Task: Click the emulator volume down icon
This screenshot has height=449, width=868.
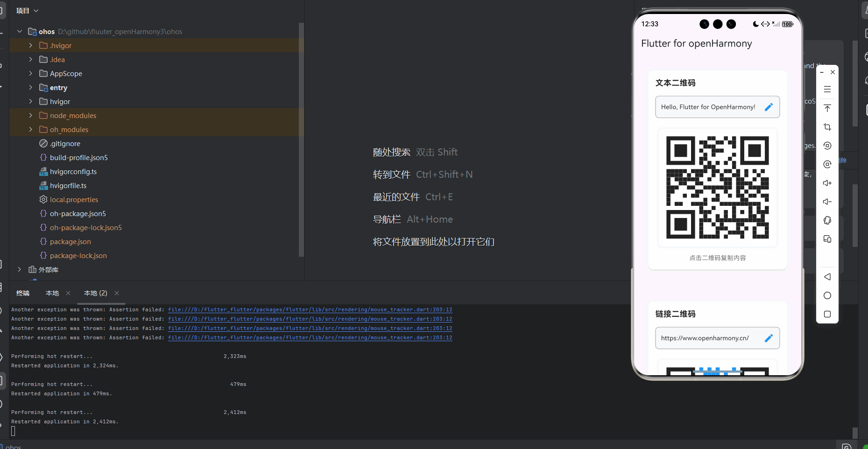Action: (827, 202)
